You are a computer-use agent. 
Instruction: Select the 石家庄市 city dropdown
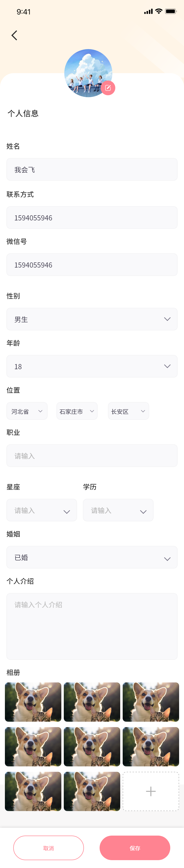tap(77, 411)
